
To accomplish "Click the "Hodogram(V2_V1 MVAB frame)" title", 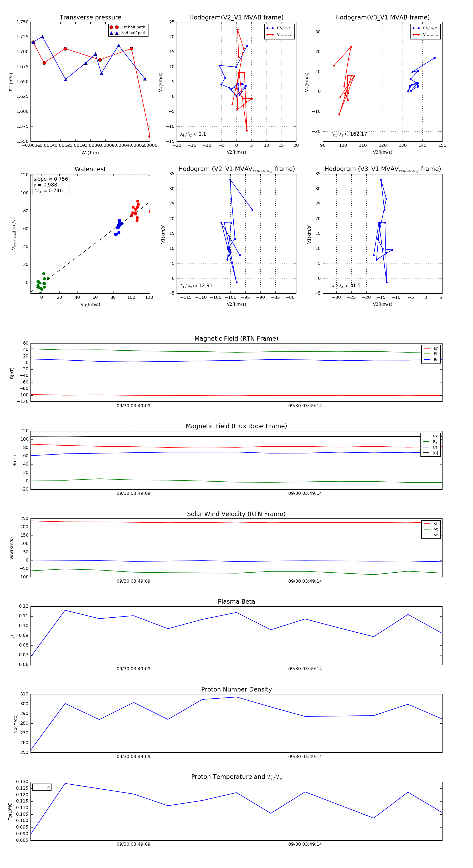I will click(x=236, y=18).
